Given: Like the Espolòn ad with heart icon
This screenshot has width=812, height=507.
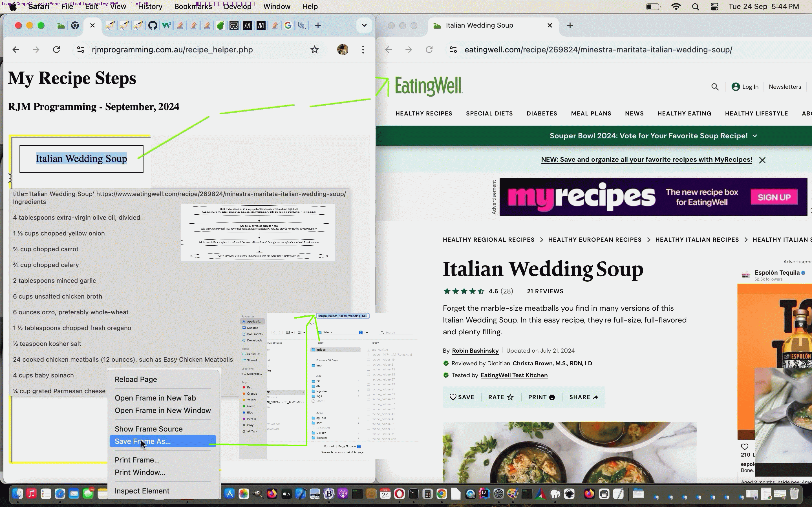Looking at the screenshot, I should point(745,447).
